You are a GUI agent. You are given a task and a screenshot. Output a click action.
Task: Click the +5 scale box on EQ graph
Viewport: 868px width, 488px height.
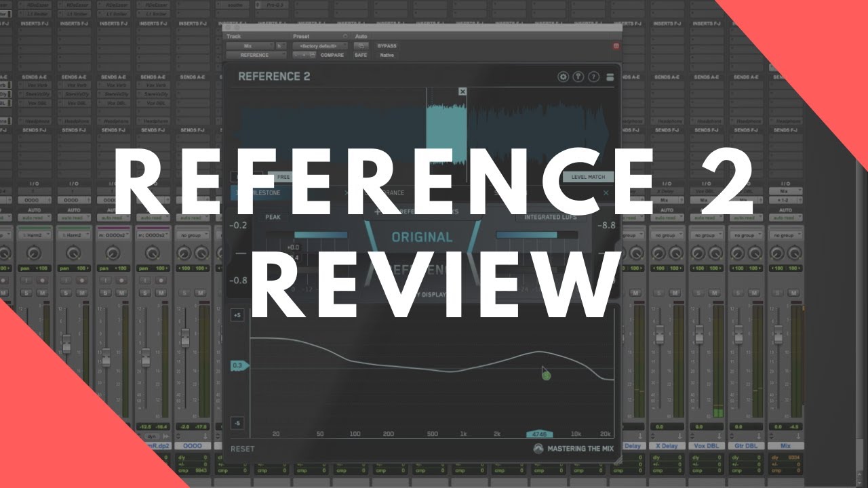(x=237, y=315)
